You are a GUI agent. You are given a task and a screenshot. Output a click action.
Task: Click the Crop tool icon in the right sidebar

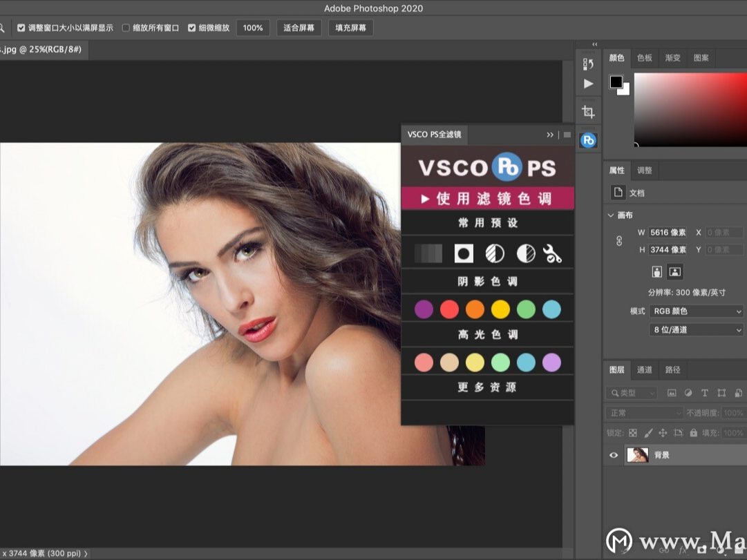tap(588, 110)
